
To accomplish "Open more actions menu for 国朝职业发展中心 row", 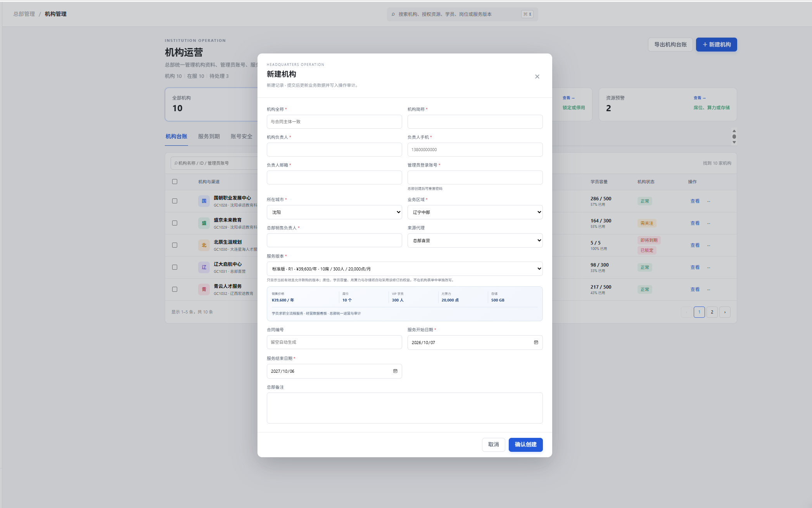I will (x=709, y=201).
